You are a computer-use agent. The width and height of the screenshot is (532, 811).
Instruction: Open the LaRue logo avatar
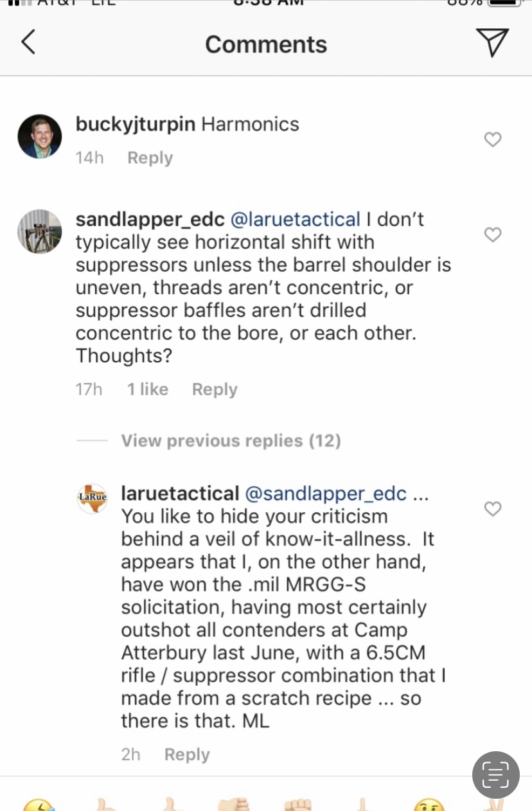tap(93, 499)
